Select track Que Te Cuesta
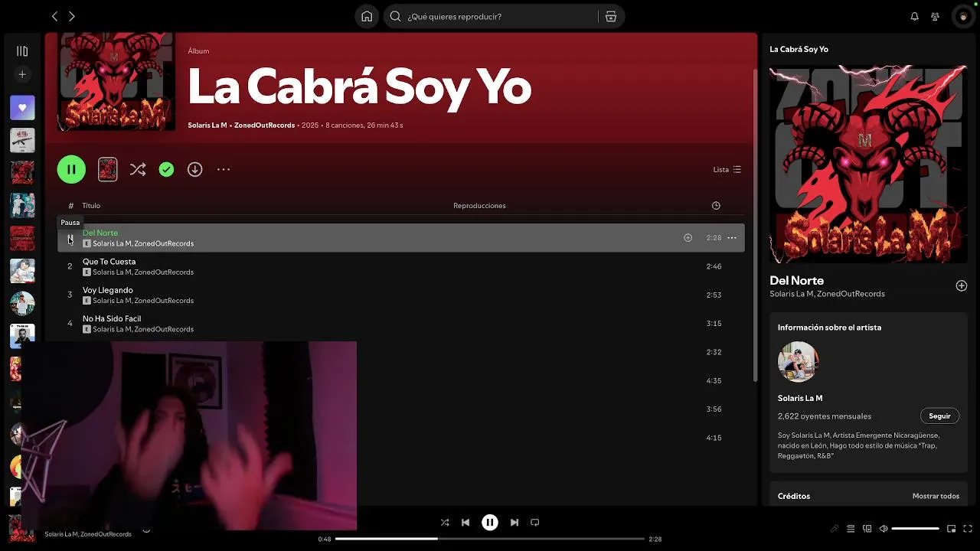Viewport: 980px width, 551px height. [x=400, y=266]
